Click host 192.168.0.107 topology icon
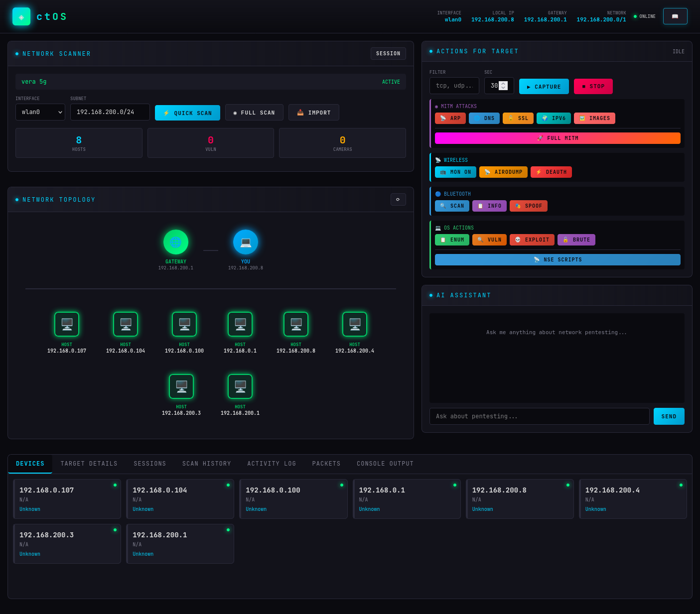Screen dimensions: 700x614 pyautogui.click(x=67, y=324)
